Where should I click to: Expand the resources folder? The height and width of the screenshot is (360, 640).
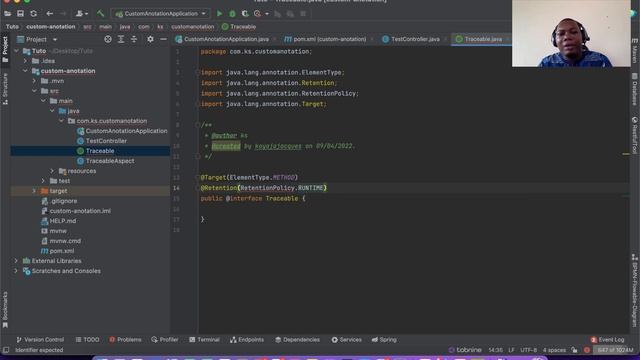point(52,171)
